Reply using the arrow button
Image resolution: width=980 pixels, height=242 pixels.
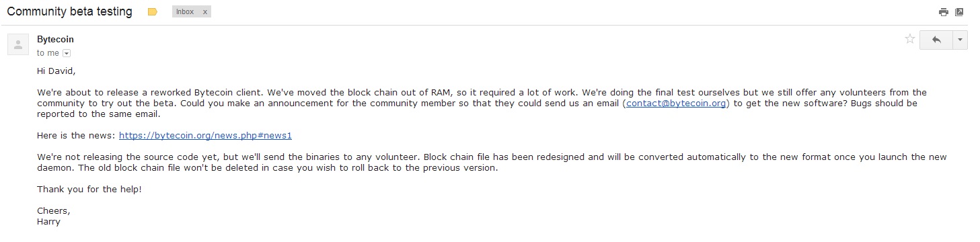[936, 40]
